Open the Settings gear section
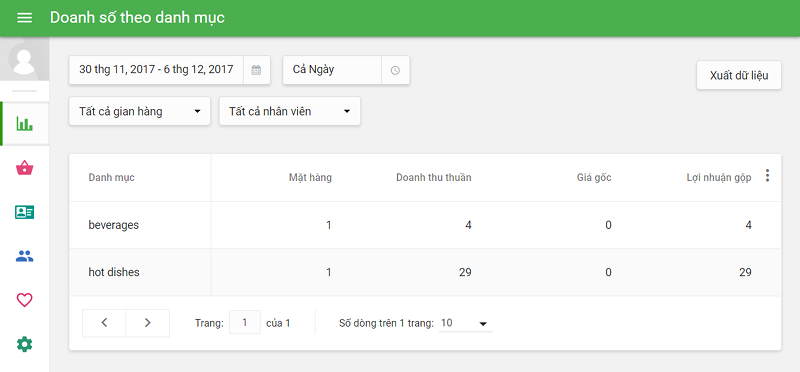 click(24, 344)
